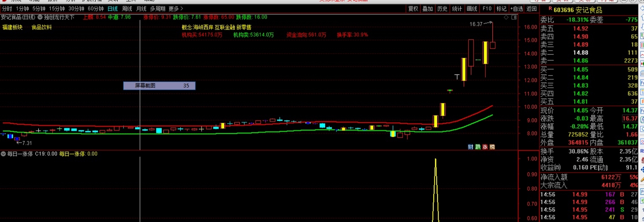The image size is (644, 222).
Task: Switch to the 日线 daily chart tab
Action: pyautogui.click(x=113, y=8)
